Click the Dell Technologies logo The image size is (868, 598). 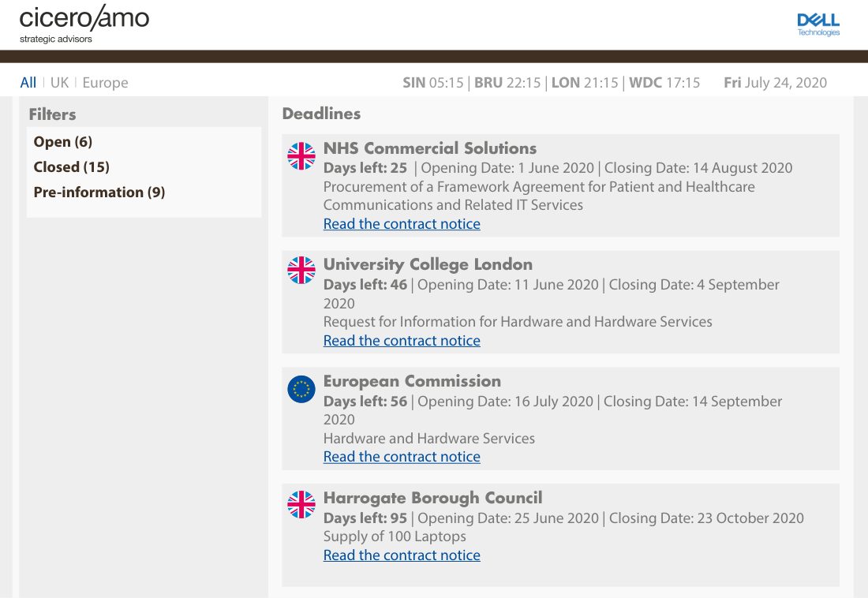(x=818, y=25)
